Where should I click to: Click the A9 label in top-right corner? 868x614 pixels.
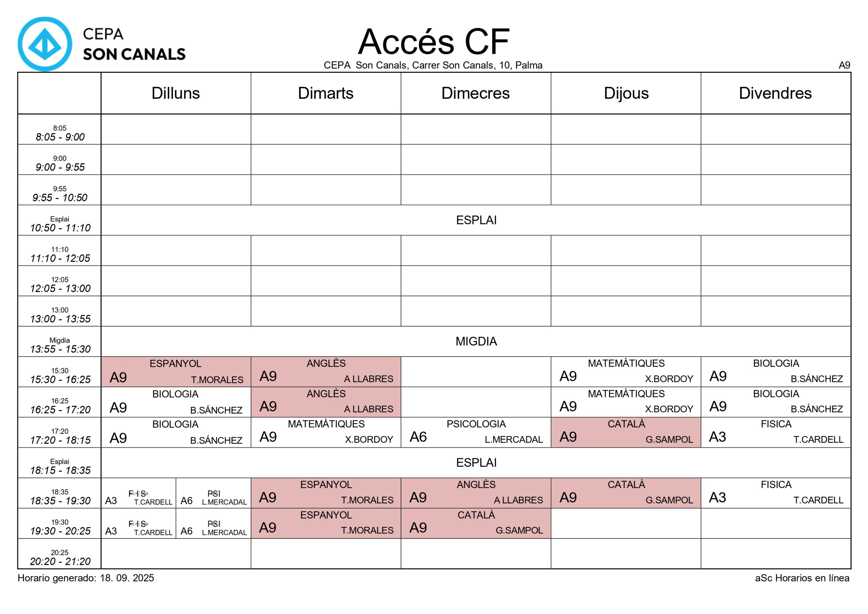pyautogui.click(x=844, y=65)
